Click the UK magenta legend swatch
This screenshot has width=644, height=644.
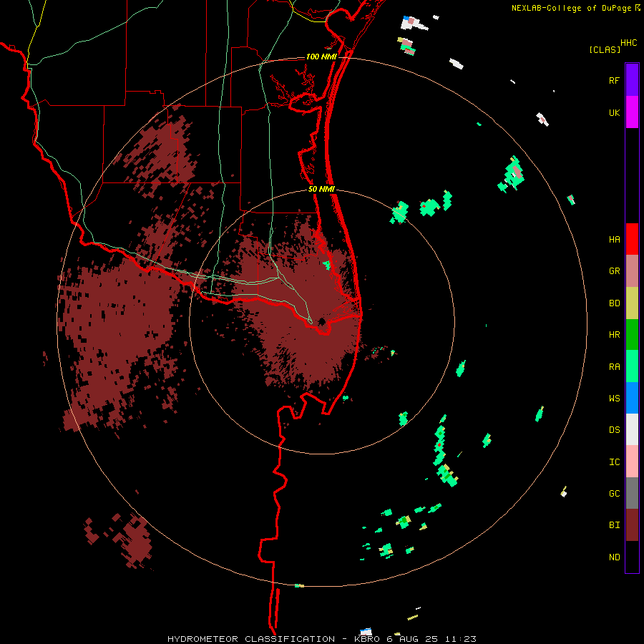(632, 112)
